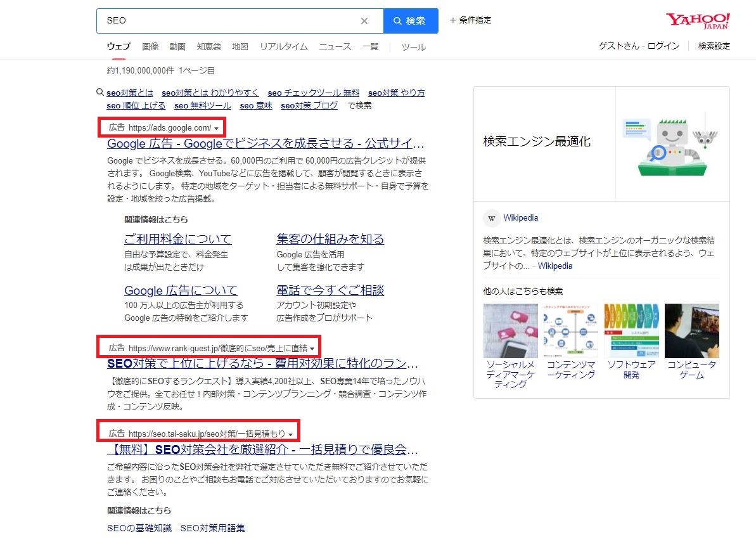Open the 【無料】SEO対策会社を厳選紹介 ad headline
Viewport: 756px width, 549px height.
coord(262,449)
